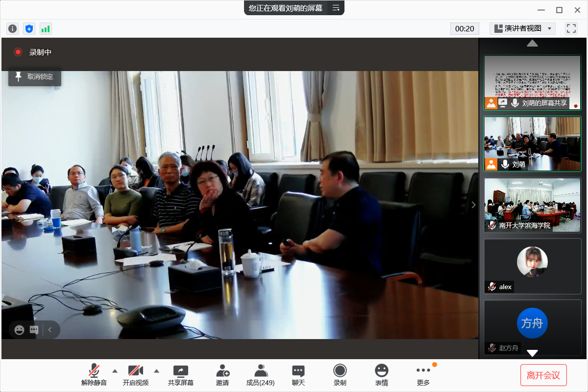Open 更多 more options
Image resolution: width=588 pixels, height=392 pixels.
423,375
